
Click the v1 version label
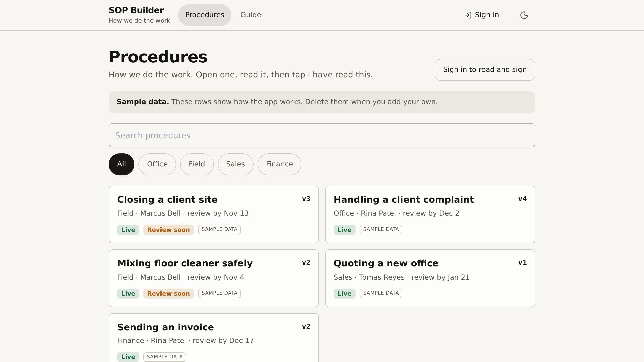(522, 263)
